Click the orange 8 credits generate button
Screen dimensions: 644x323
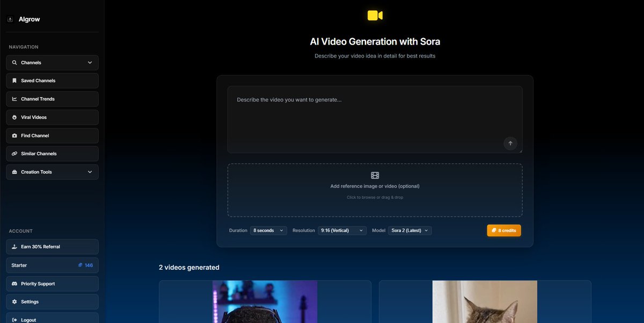point(504,231)
